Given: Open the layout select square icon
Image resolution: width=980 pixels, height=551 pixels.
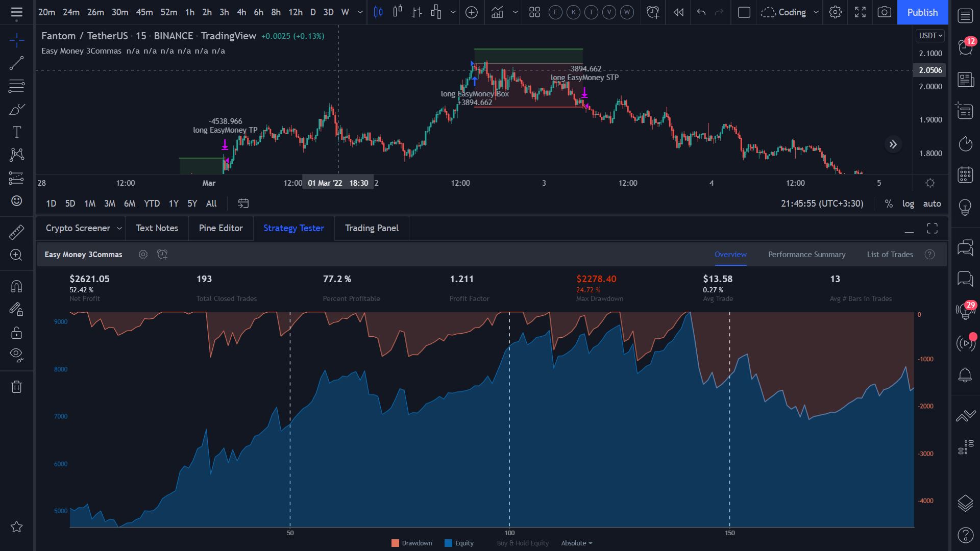Looking at the screenshot, I should [x=744, y=12].
